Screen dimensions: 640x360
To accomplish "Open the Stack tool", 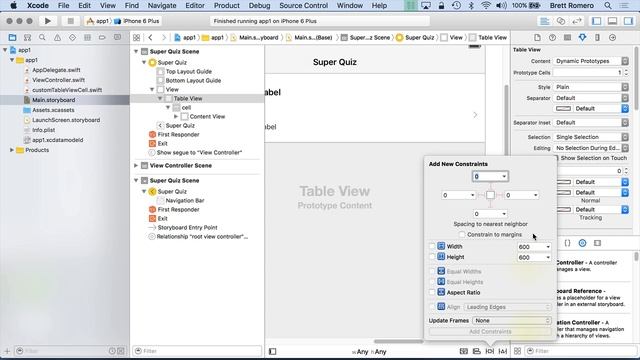I will click(464, 351).
